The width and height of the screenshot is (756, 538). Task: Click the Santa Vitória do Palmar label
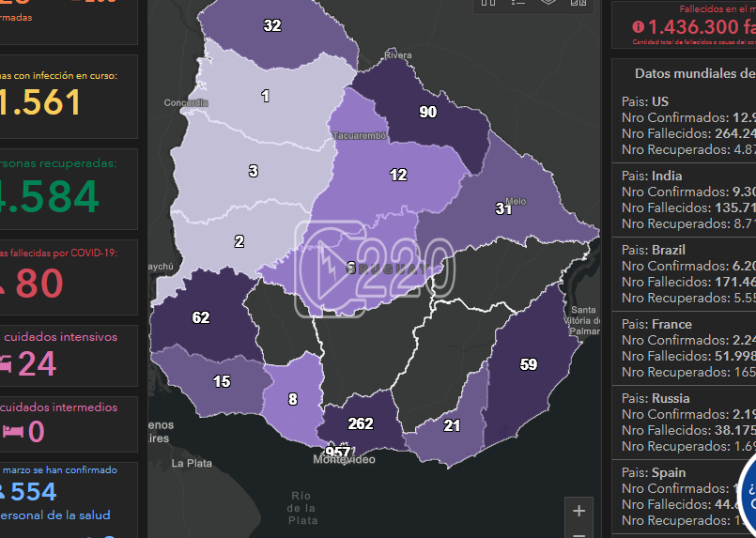(x=584, y=320)
